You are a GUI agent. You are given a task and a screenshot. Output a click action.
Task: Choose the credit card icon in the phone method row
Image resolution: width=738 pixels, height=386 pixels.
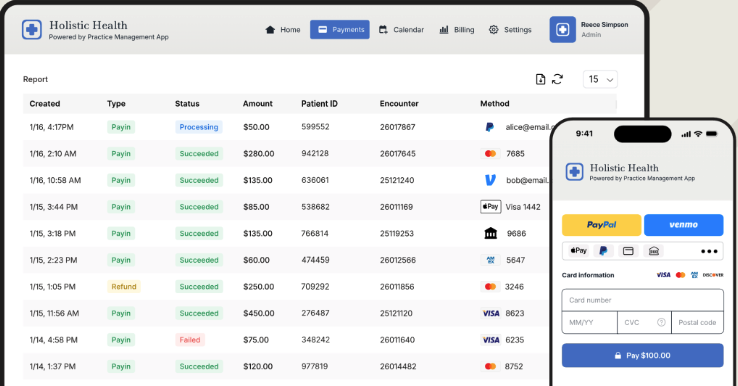coord(628,251)
